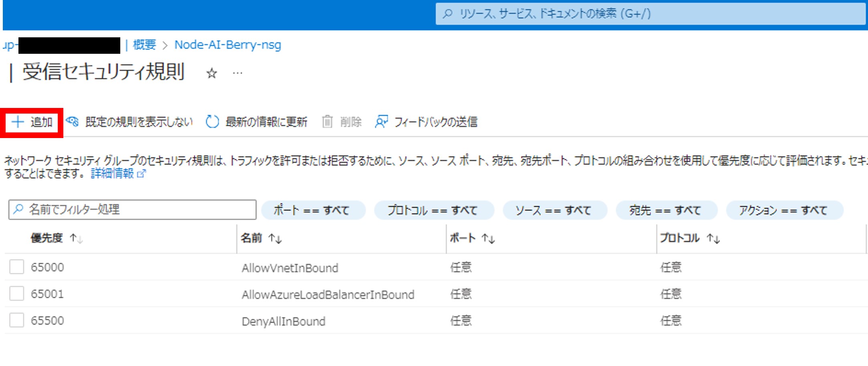Sort by 優先度 column header
This screenshot has height=366, width=868.
57,238
